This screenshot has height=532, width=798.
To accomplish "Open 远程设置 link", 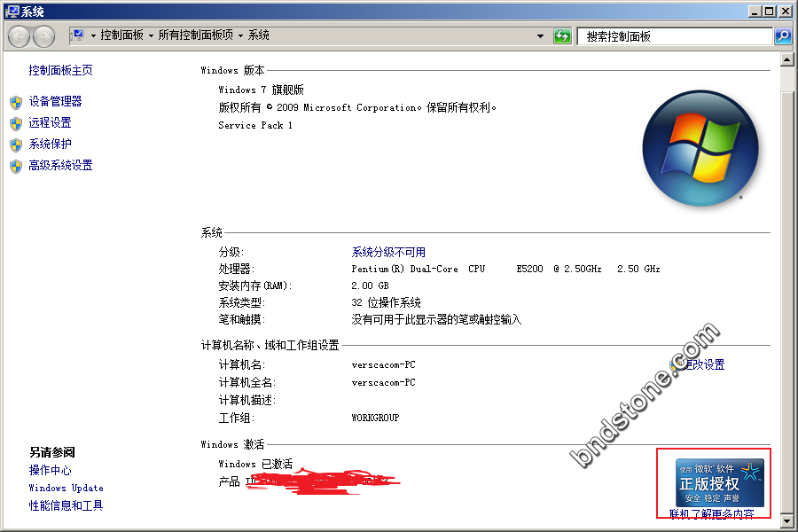I will click(50, 122).
